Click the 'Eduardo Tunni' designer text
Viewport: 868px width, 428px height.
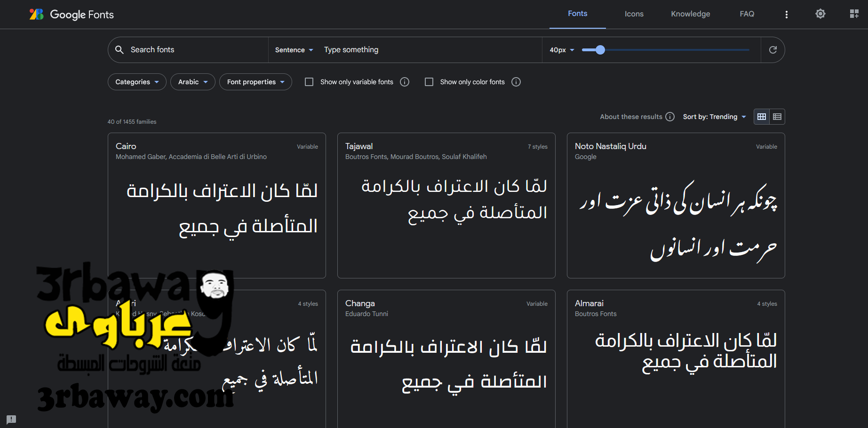tap(366, 314)
